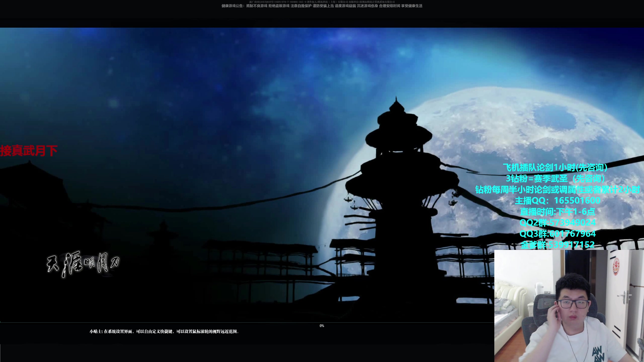
Task: Click the 0% loading progress indicator
Action: (x=322, y=326)
